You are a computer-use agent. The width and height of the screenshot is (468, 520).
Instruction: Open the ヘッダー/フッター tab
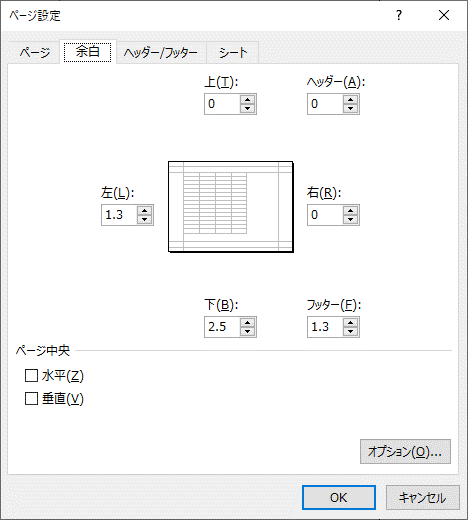[x=161, y=52]
